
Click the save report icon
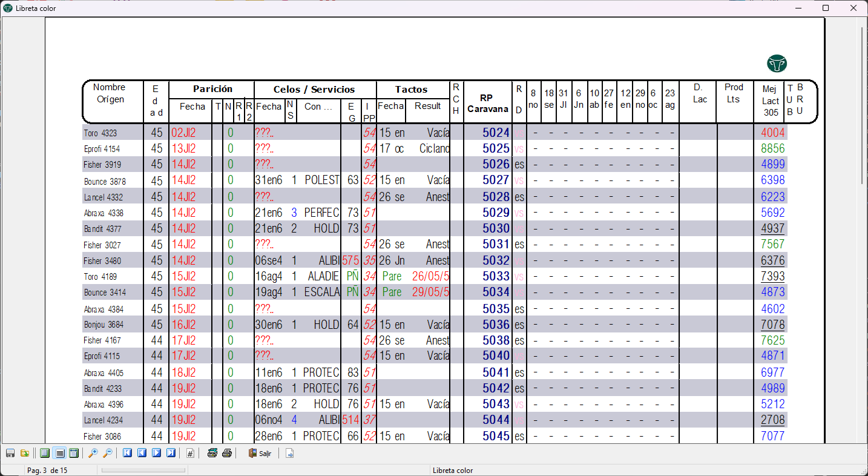pos(10,453)
